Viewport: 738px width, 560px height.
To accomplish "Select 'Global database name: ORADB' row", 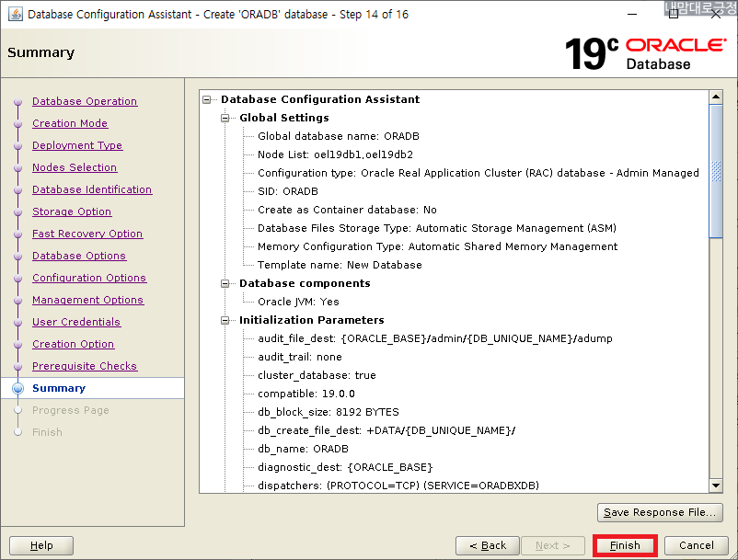I will (339, 136).
